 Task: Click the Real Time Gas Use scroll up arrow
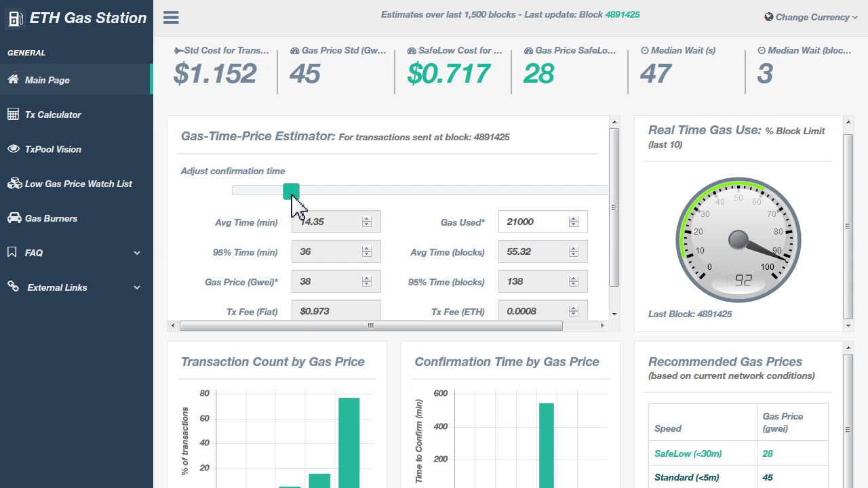click(848, 123)
